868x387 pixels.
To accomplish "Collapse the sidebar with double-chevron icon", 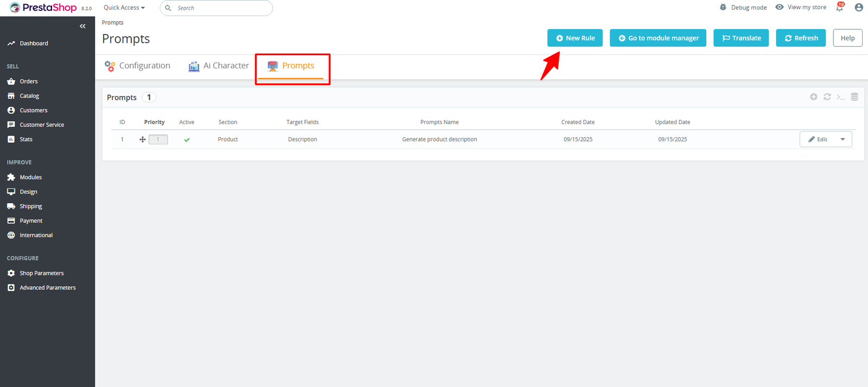I will 82,26.
